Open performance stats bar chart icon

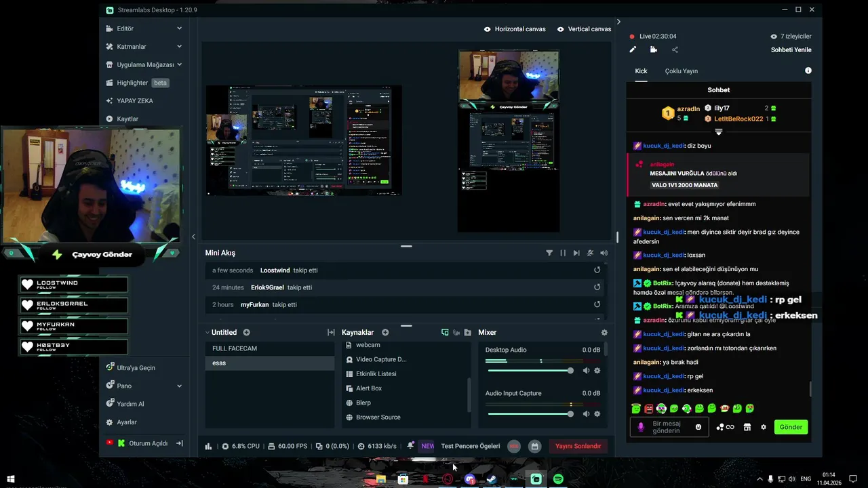pyautogui.click(x=208, y=446)
